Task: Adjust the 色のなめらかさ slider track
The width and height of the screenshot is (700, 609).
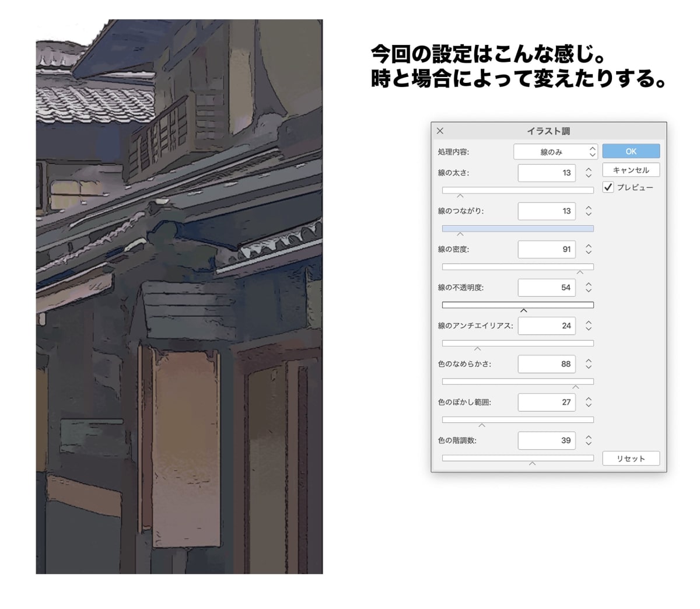Action: click(x=518, y=381)
